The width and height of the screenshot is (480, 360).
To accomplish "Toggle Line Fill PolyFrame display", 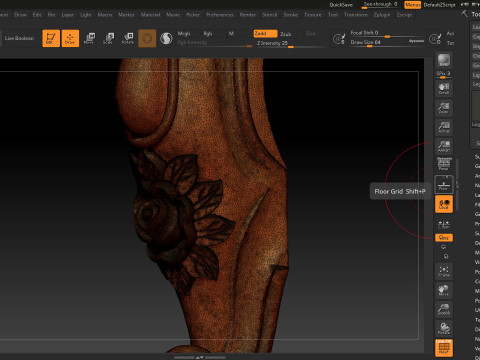I will click(x=444, y=348).
